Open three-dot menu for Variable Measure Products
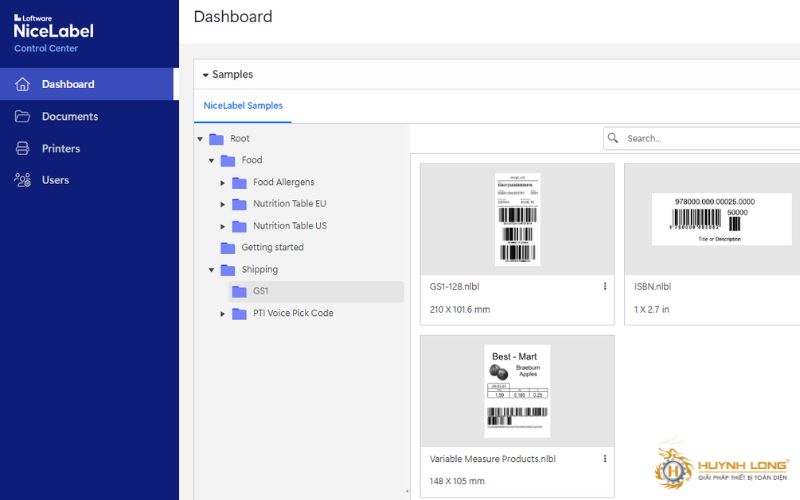This screenshot has width=800, height=500. pos(605,459)
